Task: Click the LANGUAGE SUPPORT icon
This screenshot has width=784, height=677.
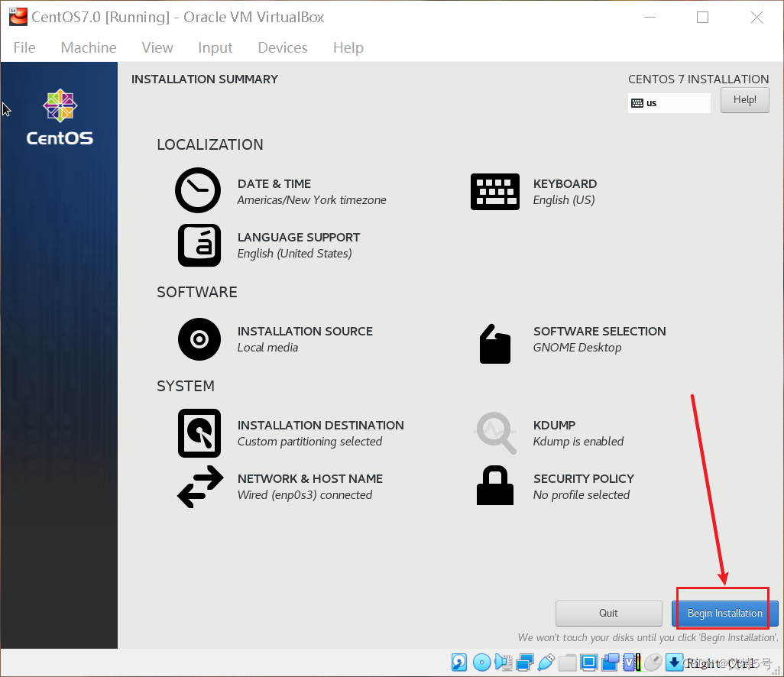Action: pyautogui.click(x=199, y=245)
